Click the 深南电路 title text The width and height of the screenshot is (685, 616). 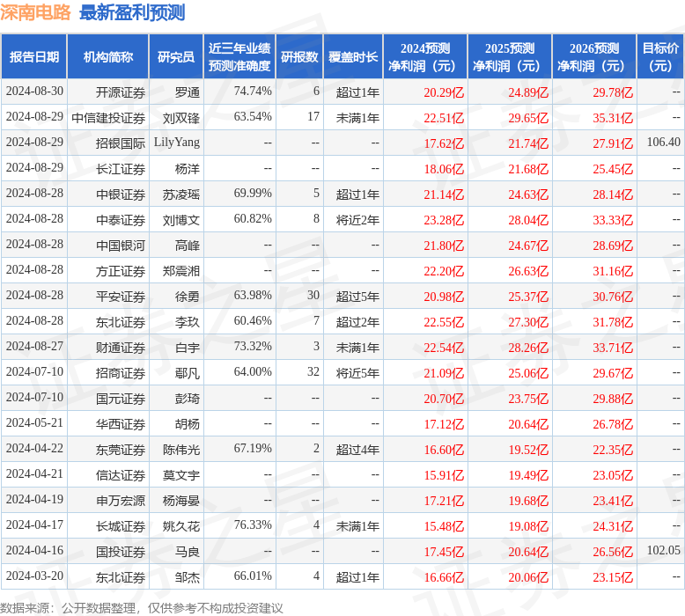pos(35,12)
